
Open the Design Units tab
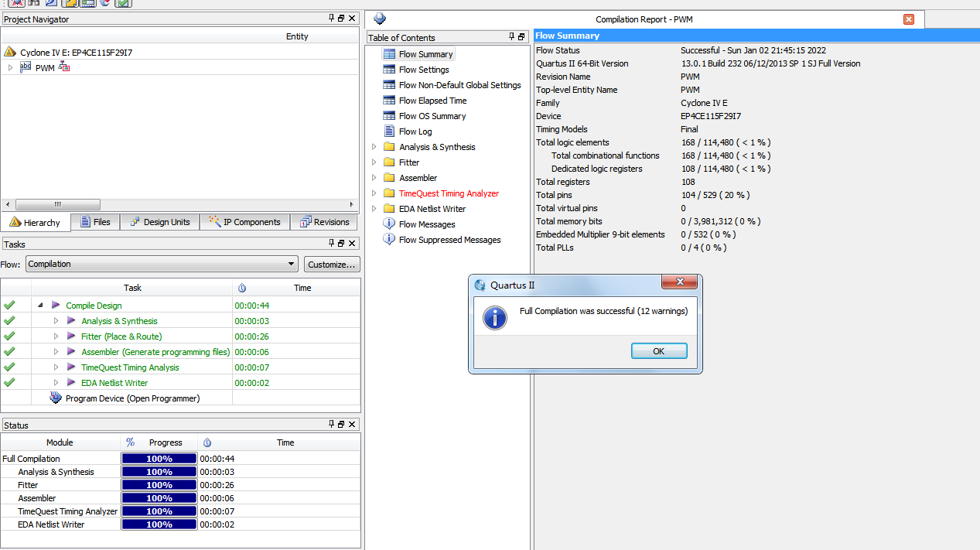[x=159, y=222]
